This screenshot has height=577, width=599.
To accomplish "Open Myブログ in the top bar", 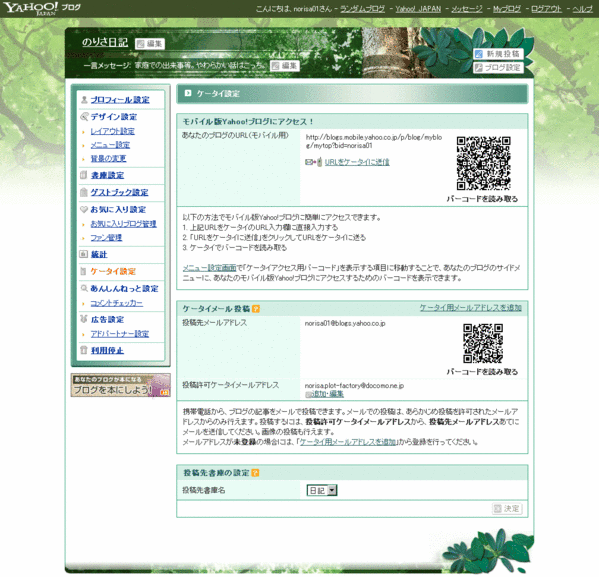I will (x=507, y=9).
